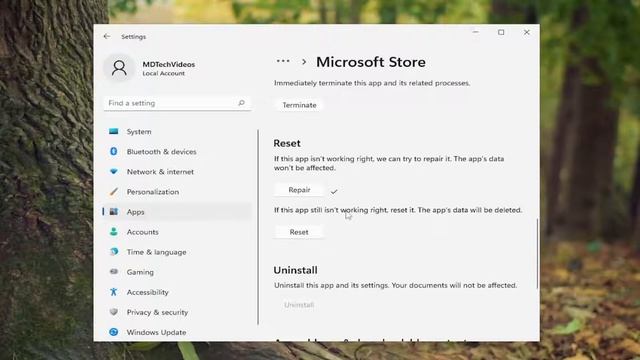Click the greyed-out Uninstall button
The height and width of the screenshot is (360, 640).
[x=299, y=305]
